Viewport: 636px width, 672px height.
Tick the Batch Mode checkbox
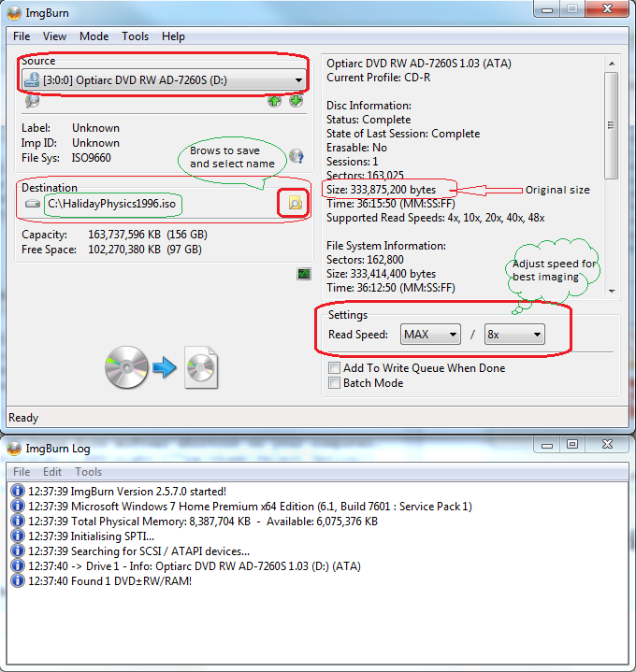[x=334, y=383]
